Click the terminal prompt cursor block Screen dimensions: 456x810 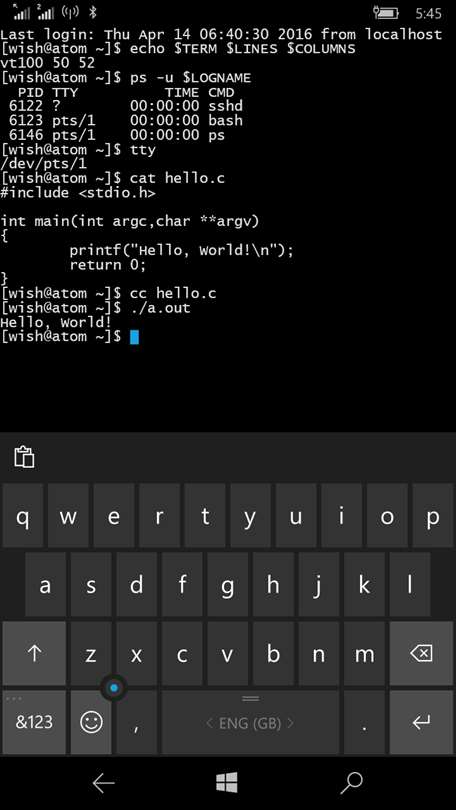134,337
